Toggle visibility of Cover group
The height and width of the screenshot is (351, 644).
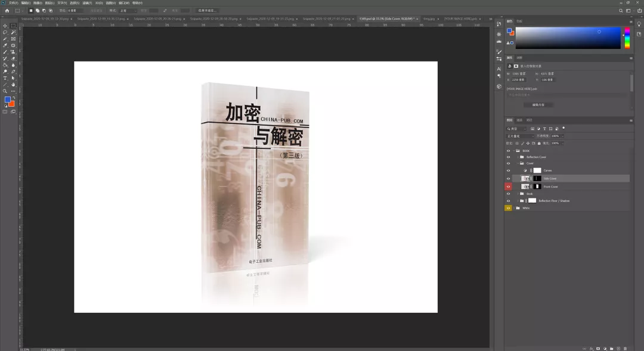point(508,163)
